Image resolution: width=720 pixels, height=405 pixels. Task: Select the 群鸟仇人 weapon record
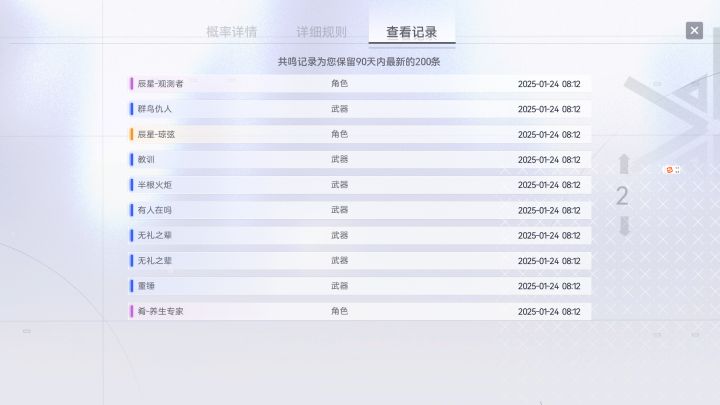click(x=360, y=109)
